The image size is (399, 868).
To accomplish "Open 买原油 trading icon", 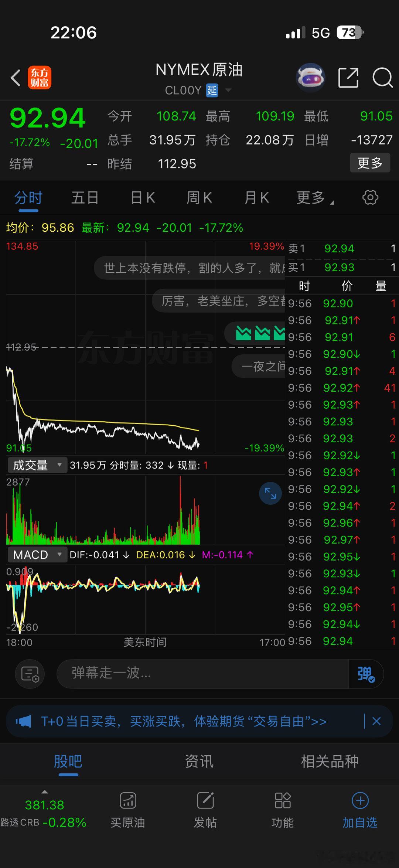I will [128, 801].
